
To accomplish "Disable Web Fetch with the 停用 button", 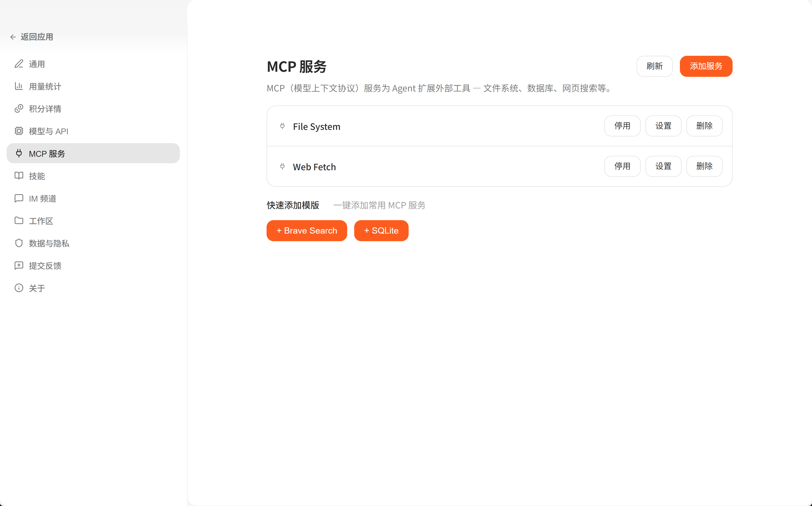I will 622,166.
